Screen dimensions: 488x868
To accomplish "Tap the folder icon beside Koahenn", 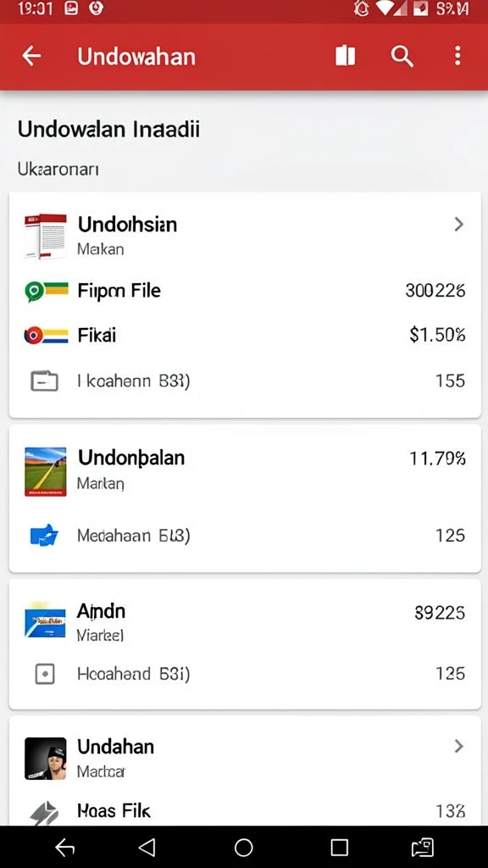I will tap(44, 381).
